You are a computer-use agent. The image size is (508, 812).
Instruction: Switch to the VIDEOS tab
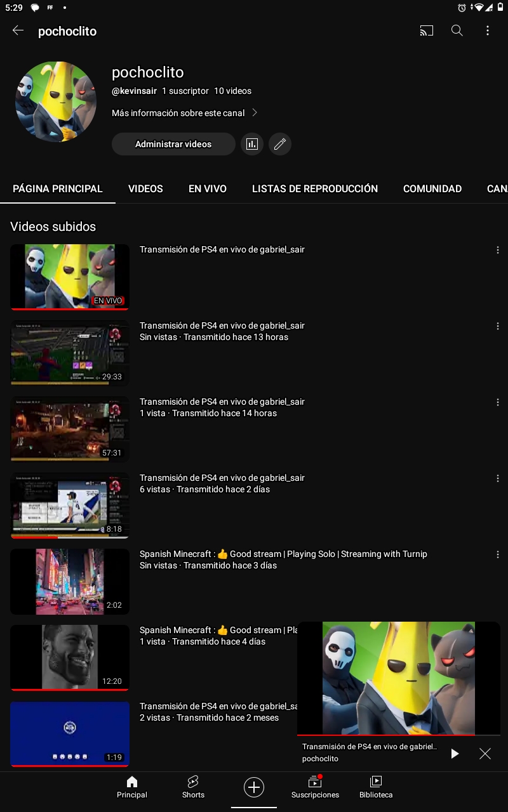tap(145, 188)
